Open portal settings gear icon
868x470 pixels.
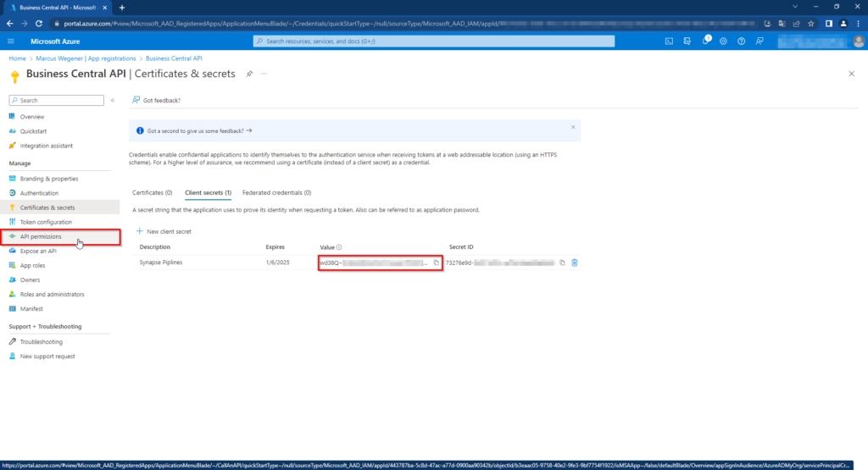tap(723, 41)
